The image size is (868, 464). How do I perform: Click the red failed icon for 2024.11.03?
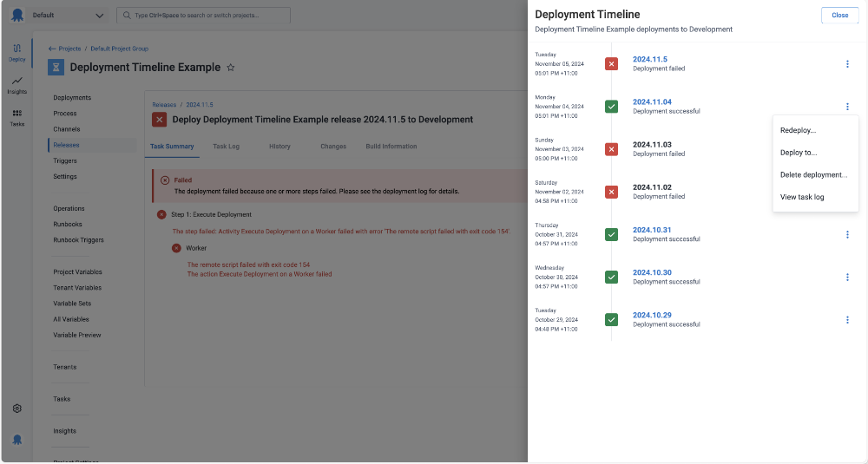611,149
